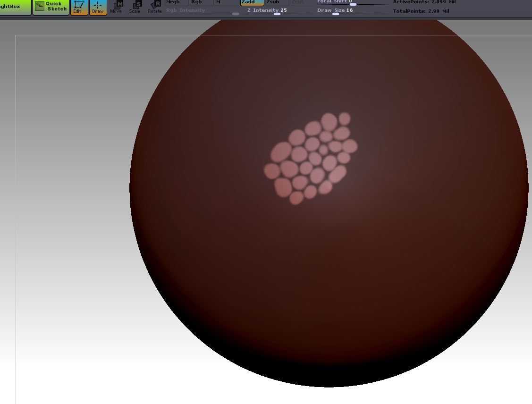Select the Draw mode icon
532x404 pixels.
pos(98,7)
